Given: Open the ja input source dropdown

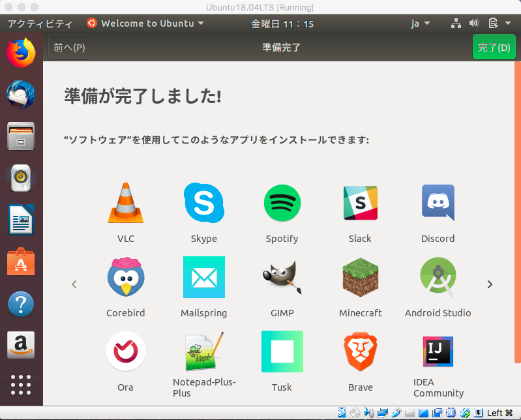Looking at the screenshot, I should click(421, 23).
